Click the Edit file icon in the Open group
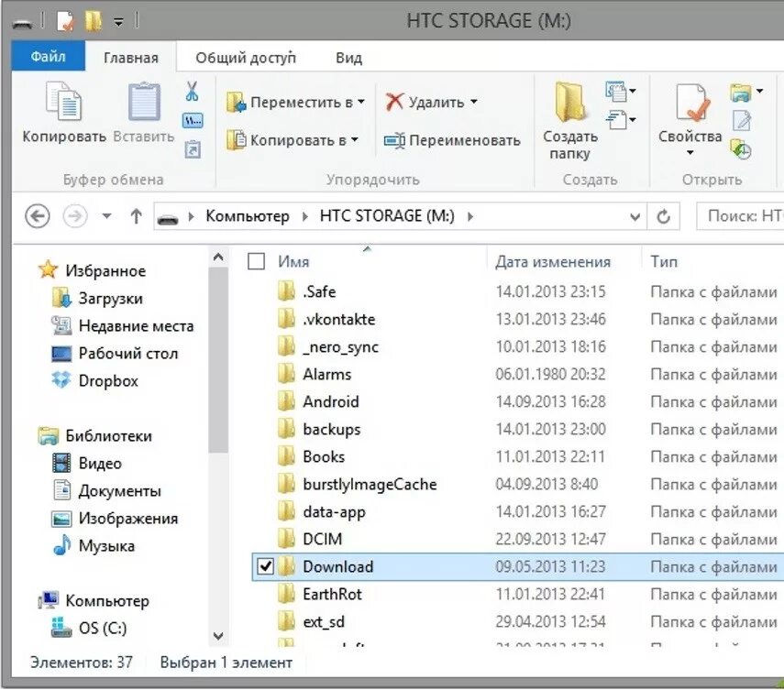Screen dimensions: 784x690 pos(741,120)
